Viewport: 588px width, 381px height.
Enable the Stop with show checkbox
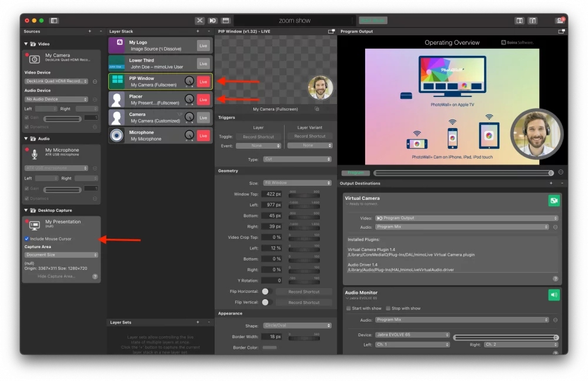click(x=388, y=308)
